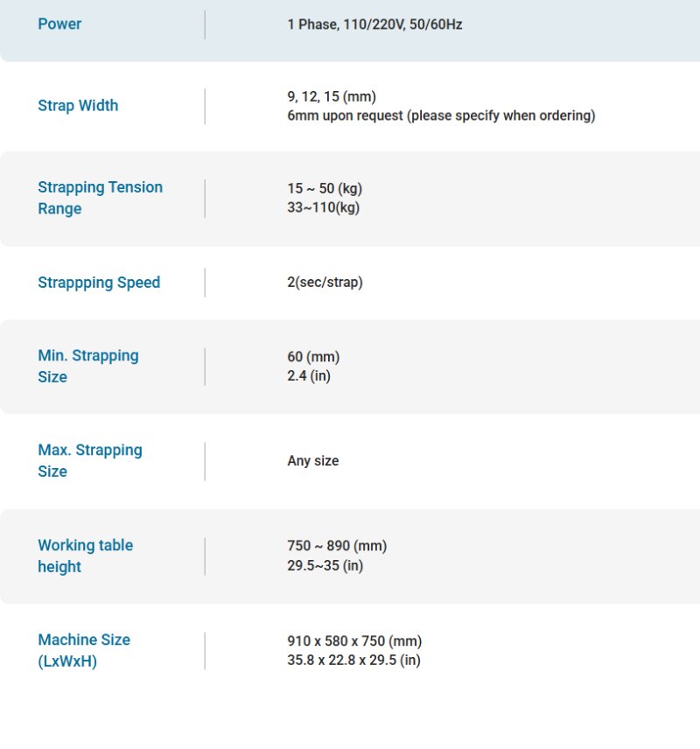This screenshot has width=700, height=749.
Task: Select the '15 ~ 50 (kg)' tension value
Action: click(325, 188)
